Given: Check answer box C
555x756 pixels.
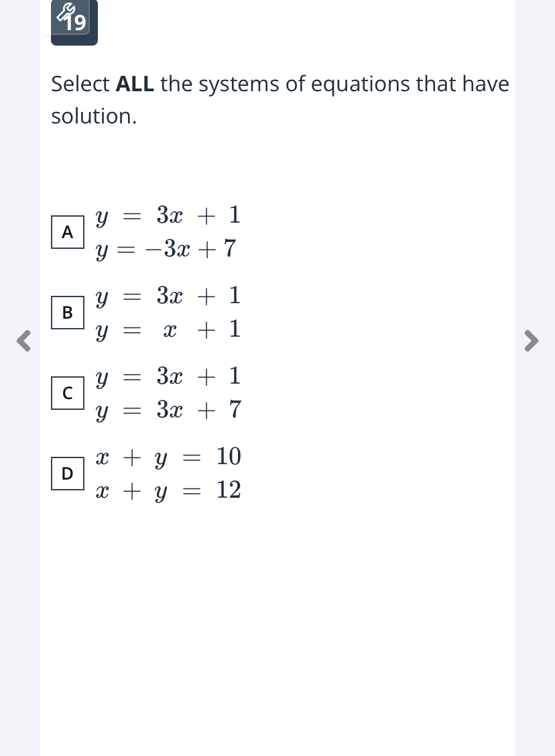Looking at the screenshot, I should click(68, 393).
